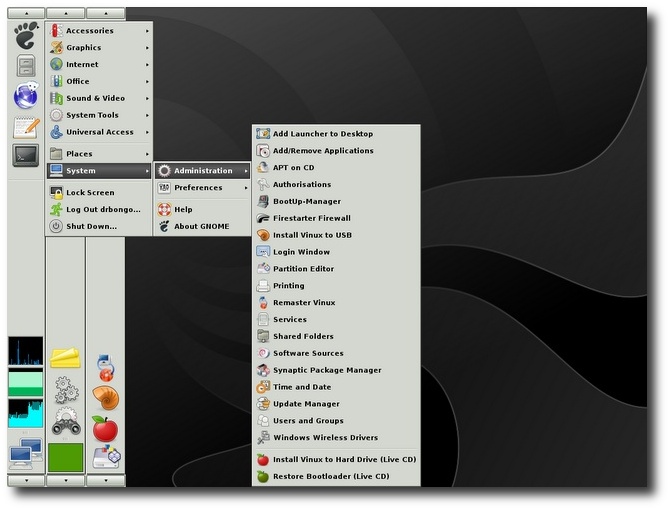Screen dimensions: 670x510
Task: Click the Install Vinux to USB icon
Action: [263, 235]
